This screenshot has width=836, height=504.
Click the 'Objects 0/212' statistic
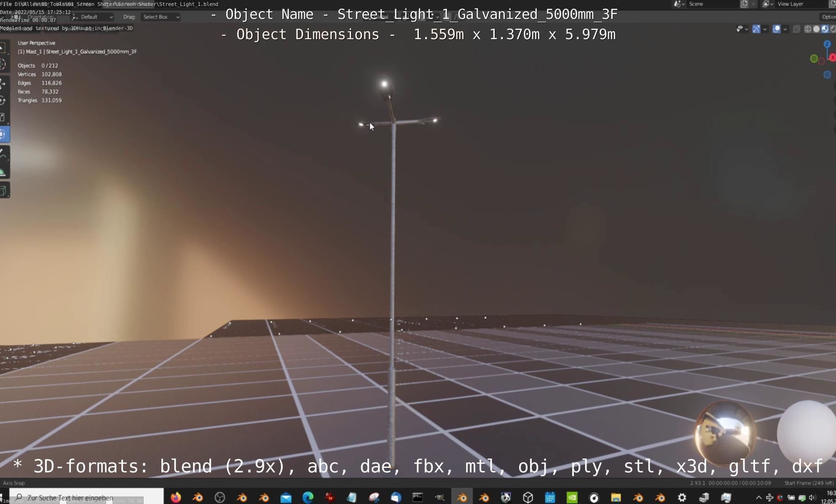coord(38,66)
